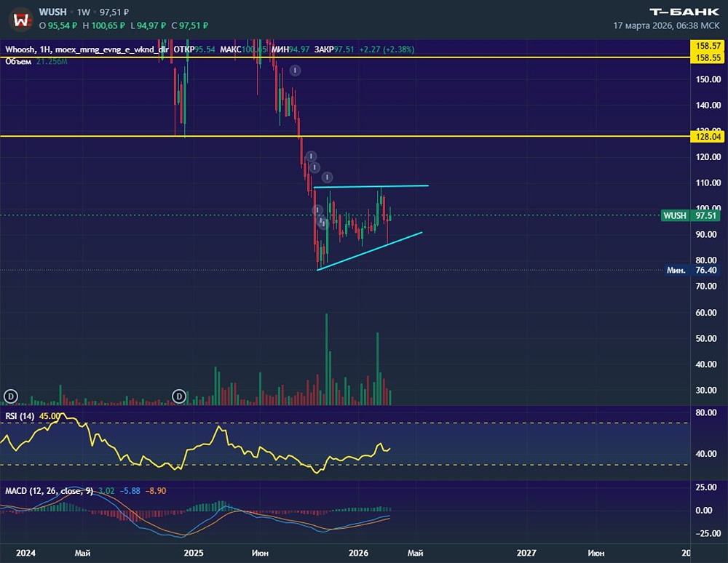Screen dimensions: 728x563
Task: Click the 110.00 price axis label
Action: click(708, 183)
